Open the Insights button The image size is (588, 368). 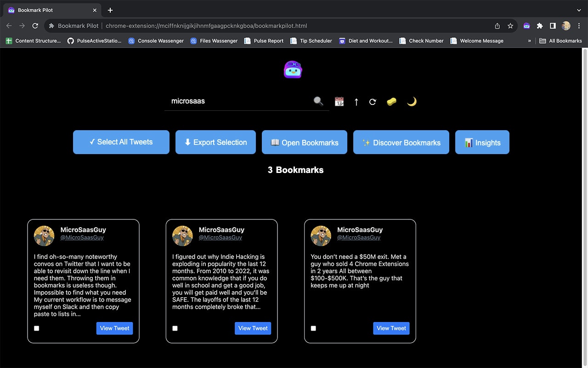(482, 142)
